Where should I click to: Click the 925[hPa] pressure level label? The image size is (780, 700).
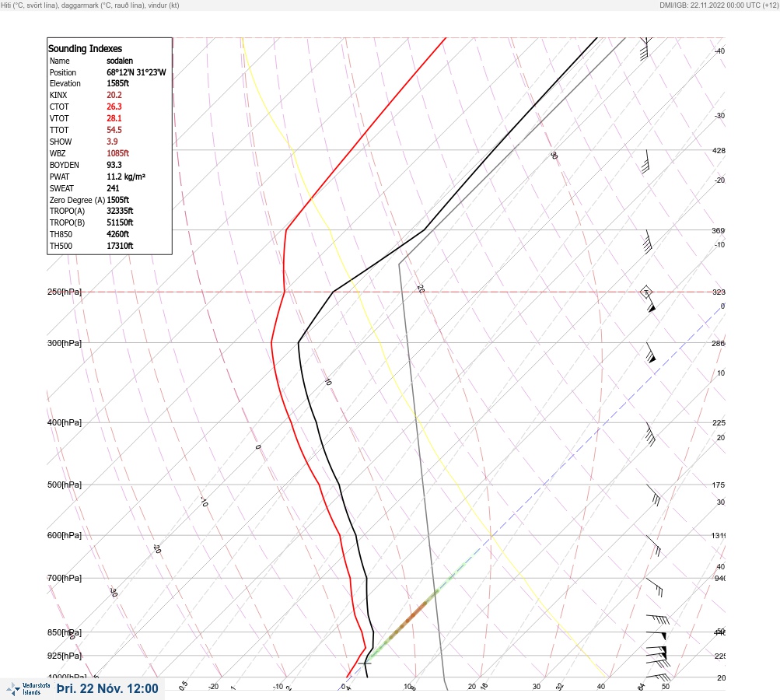[65, 656]
